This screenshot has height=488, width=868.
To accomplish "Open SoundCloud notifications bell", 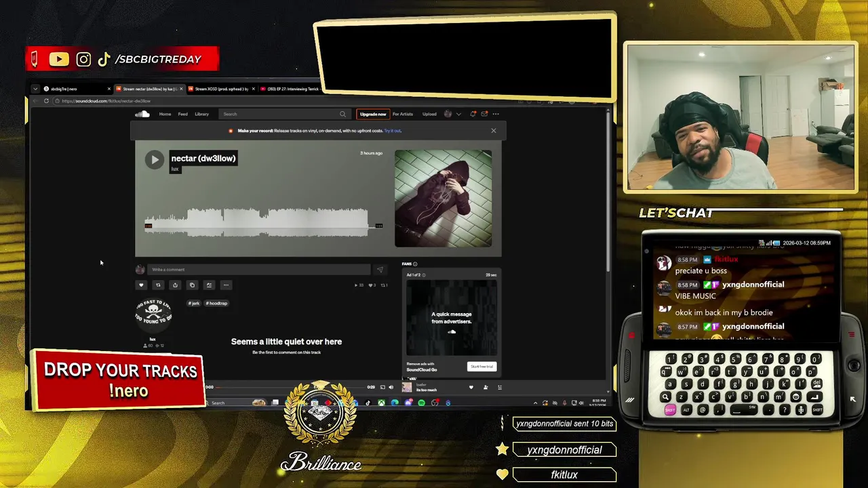I will (473, 114).
